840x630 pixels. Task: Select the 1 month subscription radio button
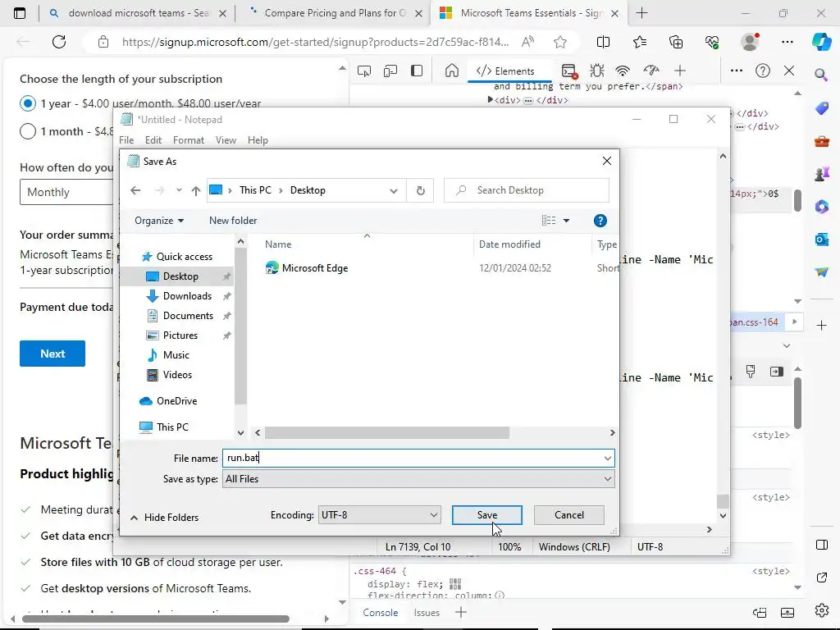[28, 131]
